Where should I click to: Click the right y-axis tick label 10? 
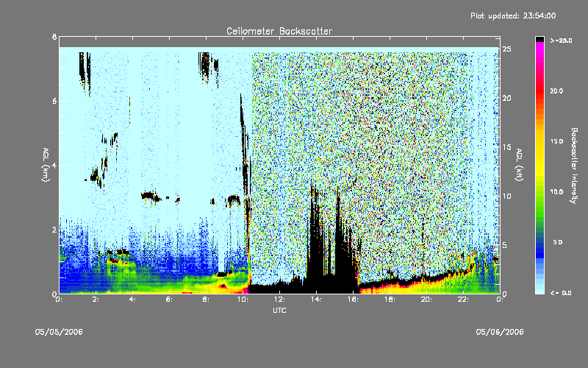(x=507, y=196)
